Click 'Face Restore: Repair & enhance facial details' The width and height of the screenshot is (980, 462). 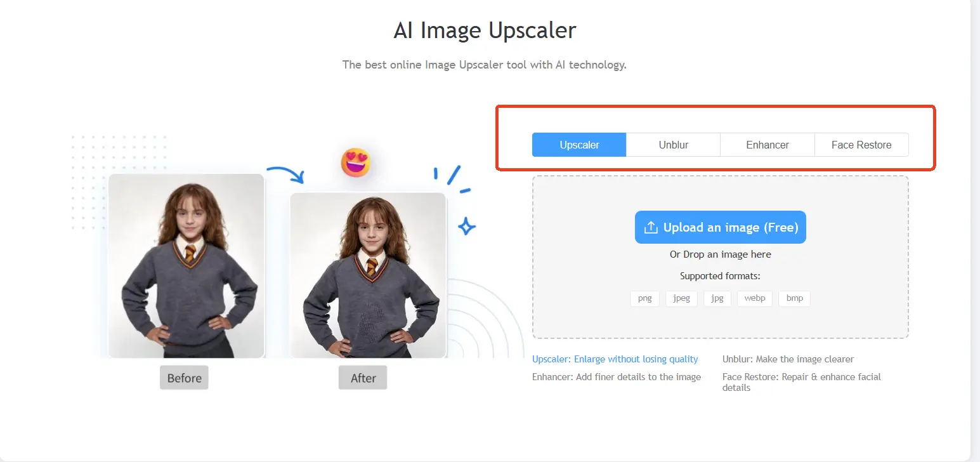click(802, 382)
